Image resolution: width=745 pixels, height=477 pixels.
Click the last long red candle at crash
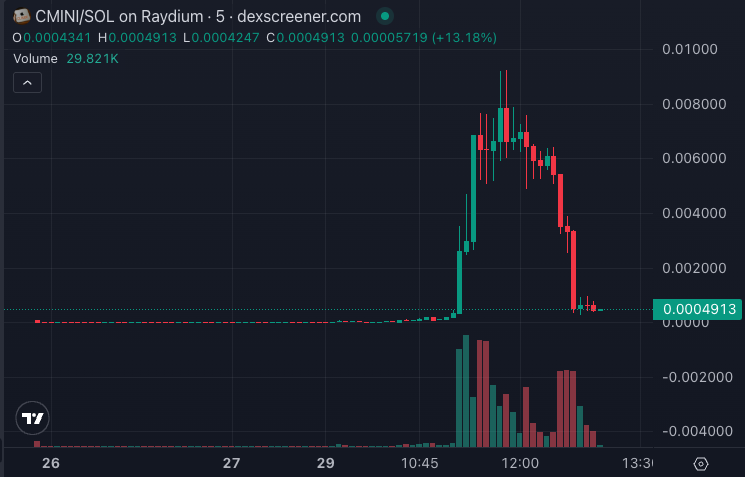click(x=573, y=270)
